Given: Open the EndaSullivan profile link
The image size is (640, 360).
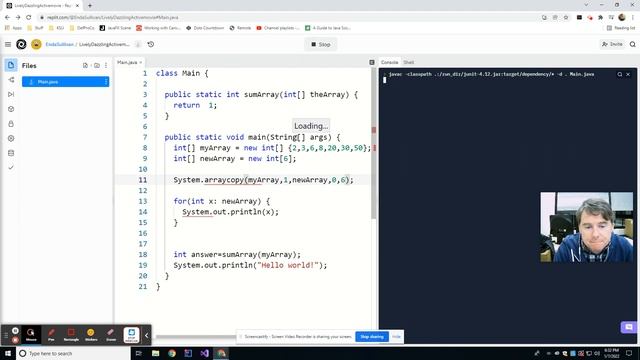Looking at the screenshot, I should pos(60,44).
